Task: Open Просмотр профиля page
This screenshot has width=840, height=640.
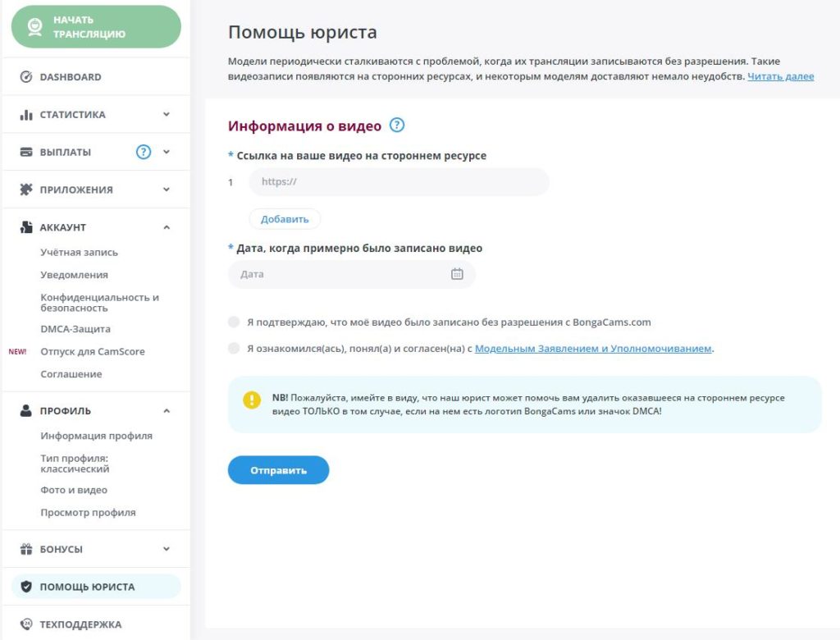Action: coord(89,512)
